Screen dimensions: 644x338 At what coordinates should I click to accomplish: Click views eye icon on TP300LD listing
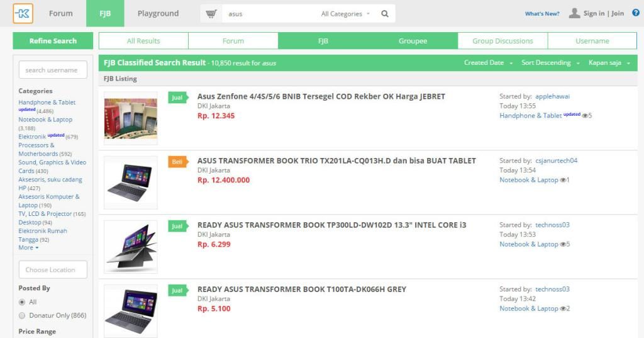[x=563, y=244]
